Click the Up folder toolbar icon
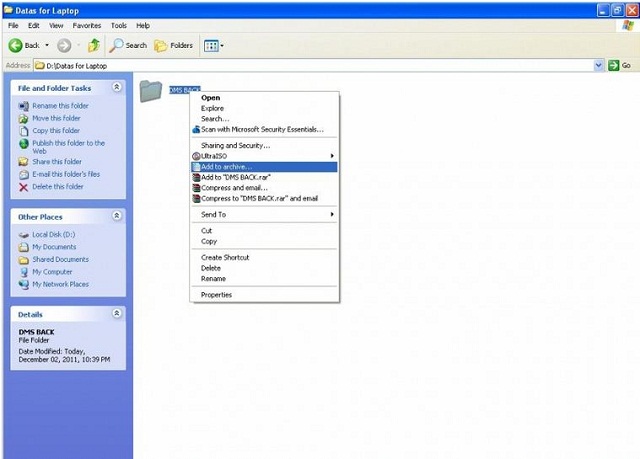This screenshot has width=640, height=459. pos(94,45)
